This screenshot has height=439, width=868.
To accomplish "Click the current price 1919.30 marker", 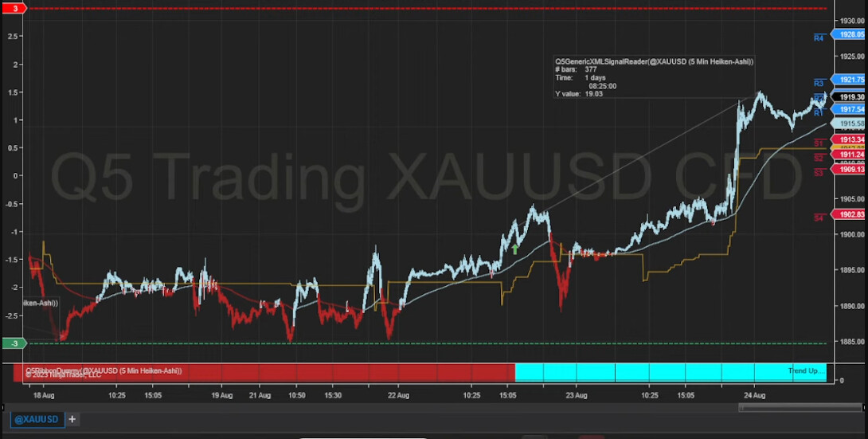I will click(x=850, y=96).
